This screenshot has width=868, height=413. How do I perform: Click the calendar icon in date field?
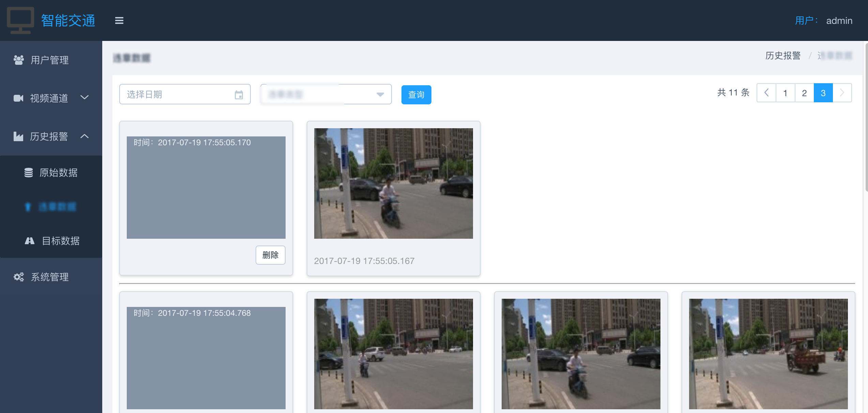[x=239, y=94]
